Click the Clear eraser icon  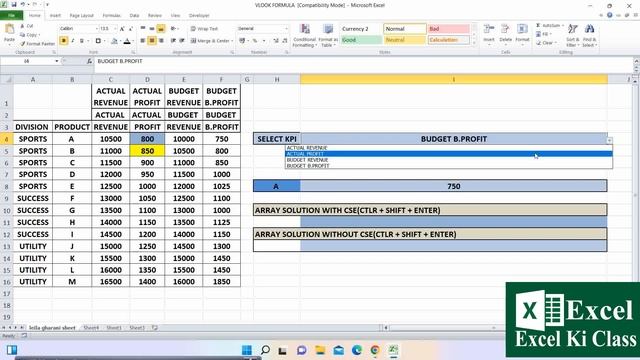[538, 42]
